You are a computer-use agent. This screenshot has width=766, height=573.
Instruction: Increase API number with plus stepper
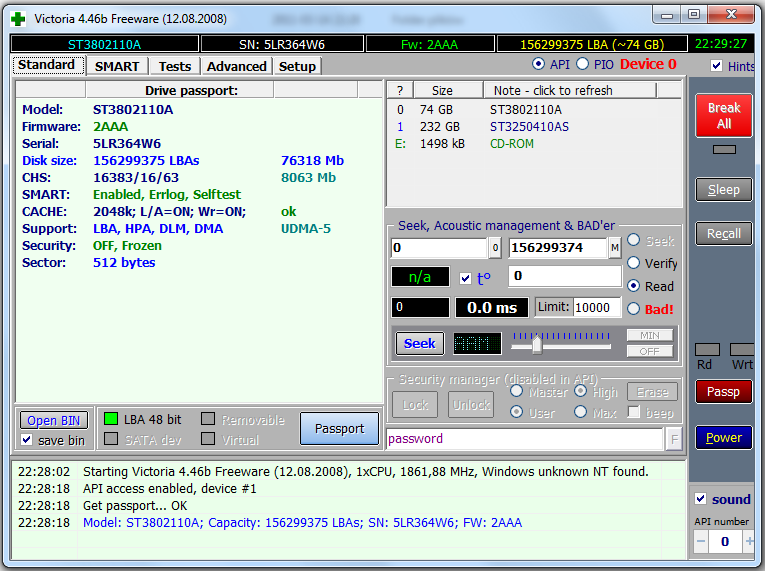click(x=749, y=541)
